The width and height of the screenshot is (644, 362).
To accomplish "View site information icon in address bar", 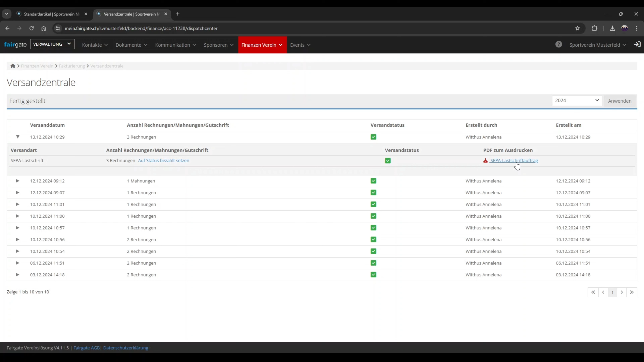I will 58,28.
